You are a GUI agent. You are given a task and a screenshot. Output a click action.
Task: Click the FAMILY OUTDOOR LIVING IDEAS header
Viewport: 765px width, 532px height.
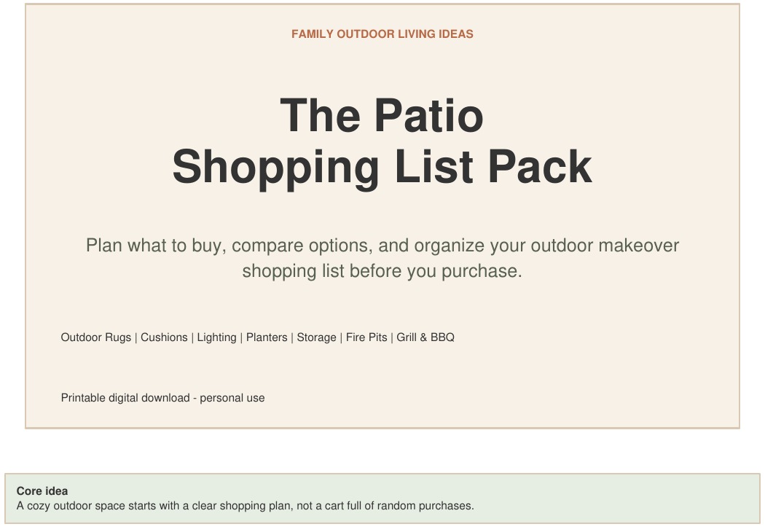382,34
